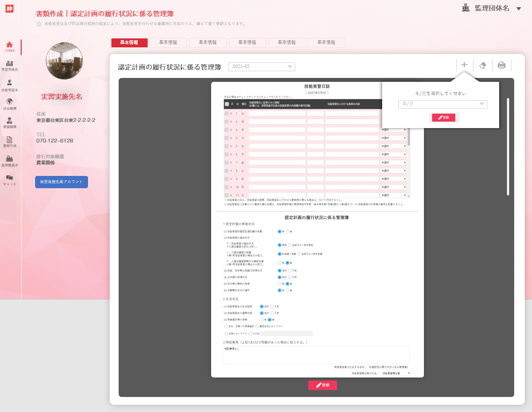This screenshot has height=412, width=532.
Task: Switch to the last 基本情報 tab
Action: point(326,43)
